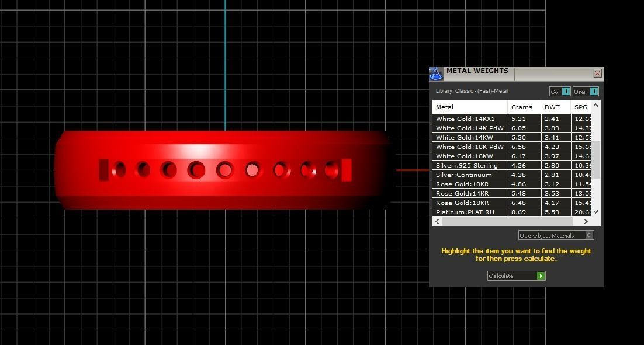
Task: Click the 3.53 DWT cell
Action: (x=556, y=193)
